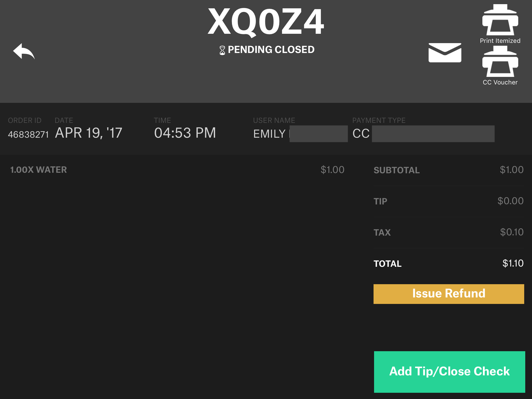Click the TAX row
Viewport: 532px width, 399px height.
tap(448, 232)
